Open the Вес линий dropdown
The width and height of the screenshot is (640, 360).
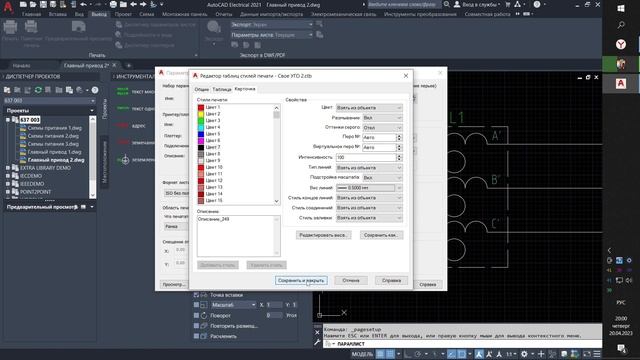point(369,188)
